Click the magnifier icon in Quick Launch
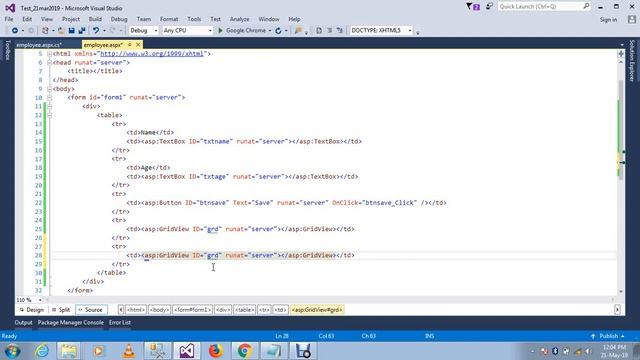 (x=586, y=6)
